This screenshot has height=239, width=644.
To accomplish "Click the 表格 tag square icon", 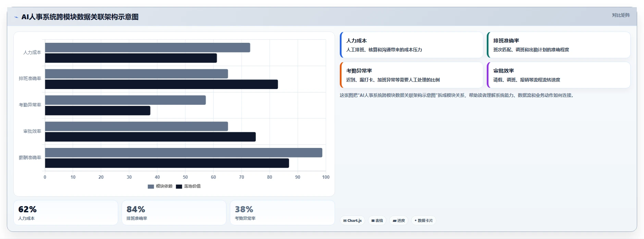I will click(x=373, y=221).
